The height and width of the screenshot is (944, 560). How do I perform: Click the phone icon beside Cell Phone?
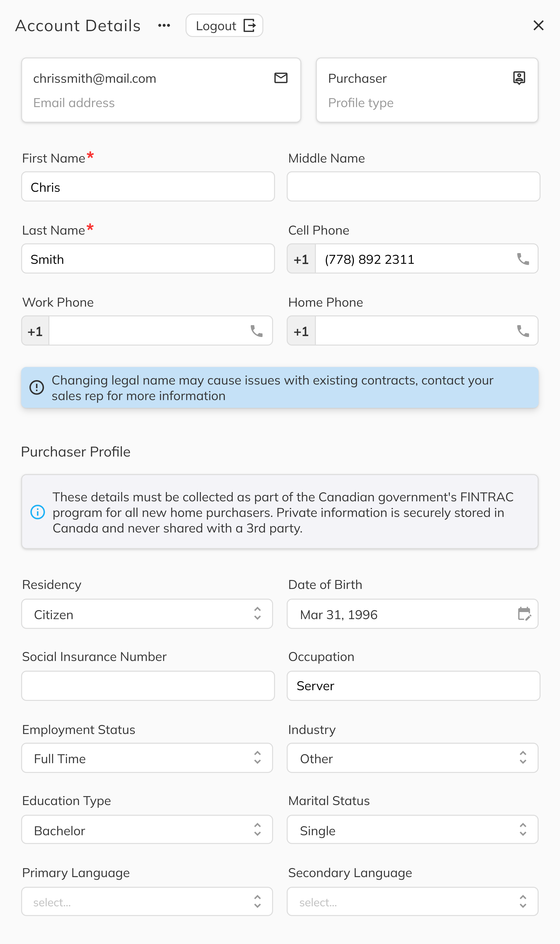pyautogui.click(x=523, y=259)
